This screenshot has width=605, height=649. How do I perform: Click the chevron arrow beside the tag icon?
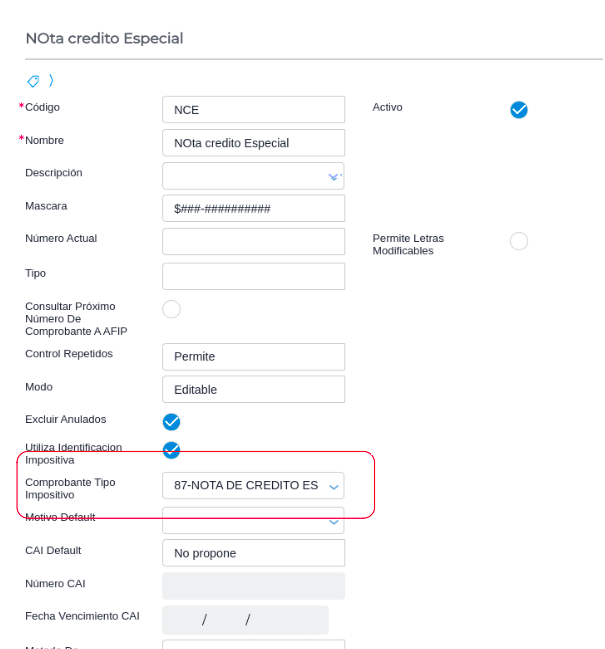pyautogui.click(x=51, y=80)
